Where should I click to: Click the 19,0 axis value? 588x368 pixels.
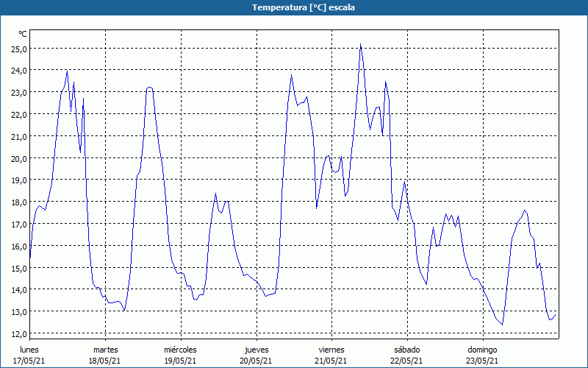coord(20,180)
